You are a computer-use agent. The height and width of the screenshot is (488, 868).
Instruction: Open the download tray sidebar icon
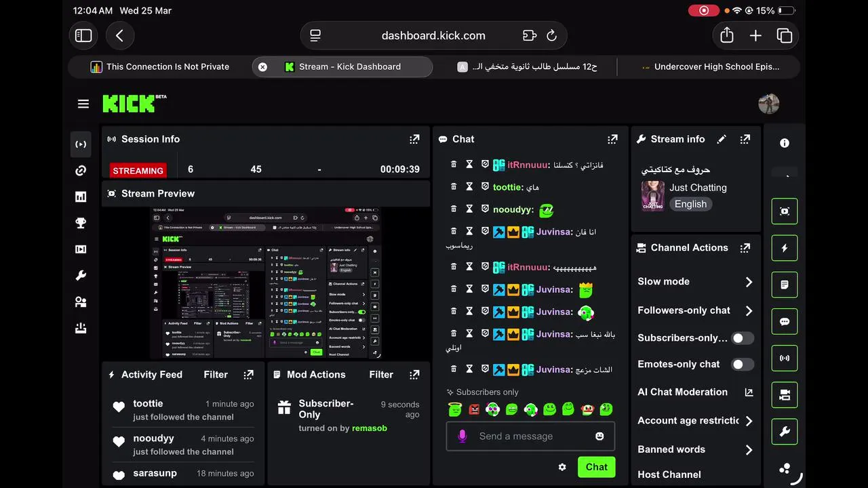pos(81,328)
